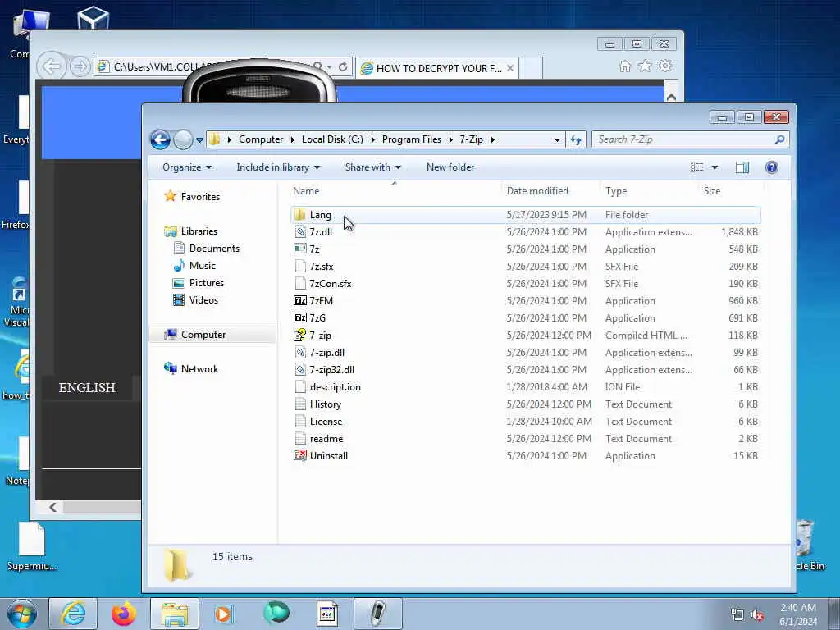Click New folder button
Viewport: 840px width, 630px height.
(450, 167)
